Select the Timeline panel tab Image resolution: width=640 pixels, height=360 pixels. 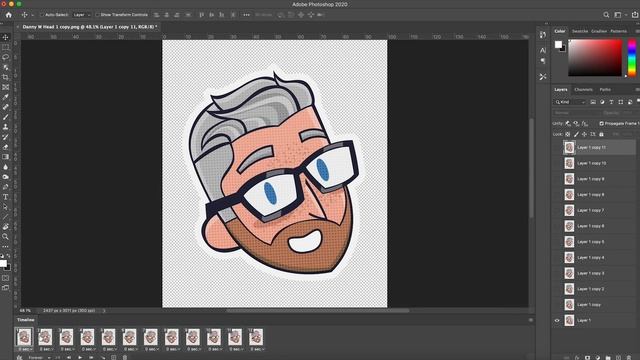(26, 320)
